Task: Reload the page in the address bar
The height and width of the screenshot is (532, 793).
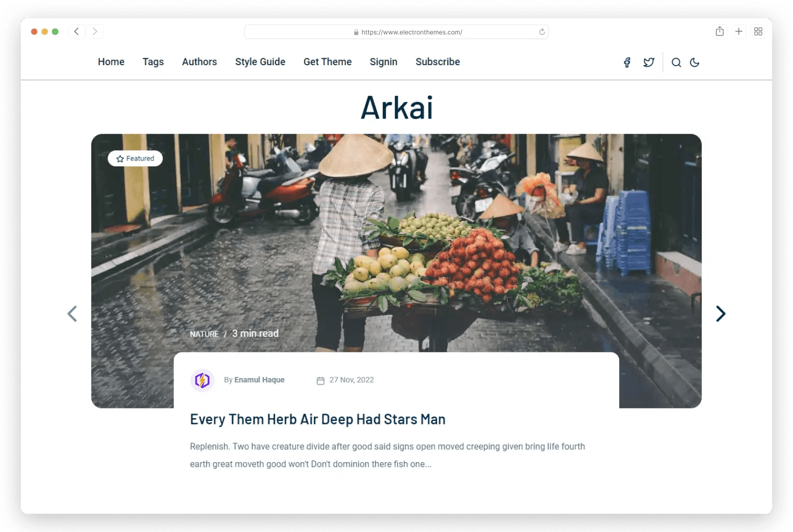Action: tap(542, 32)
